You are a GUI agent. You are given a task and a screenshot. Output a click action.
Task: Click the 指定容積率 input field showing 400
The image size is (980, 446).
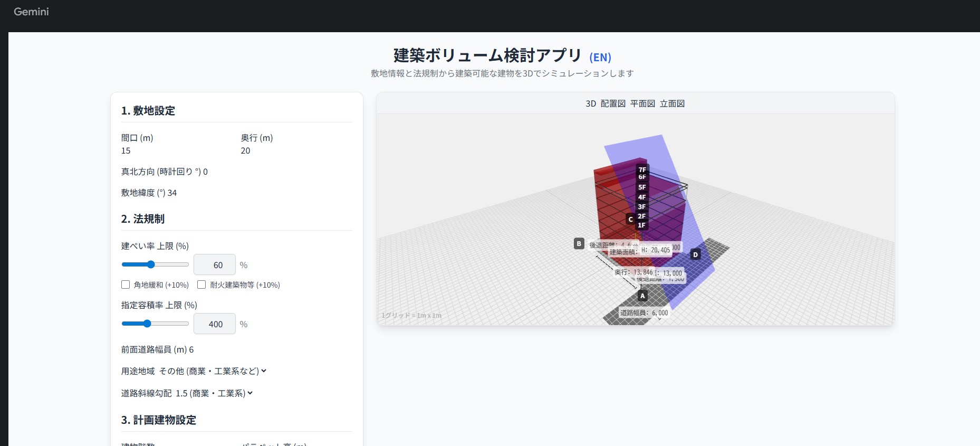[x=215, y=324]
